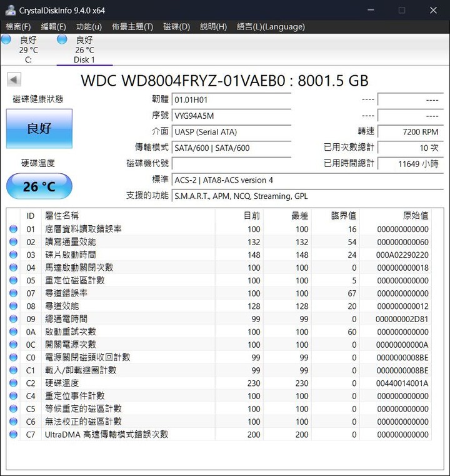
Task: Click the disk title WDC WD8004FRYZ-01VAEB0
Action: click(224, 81)
